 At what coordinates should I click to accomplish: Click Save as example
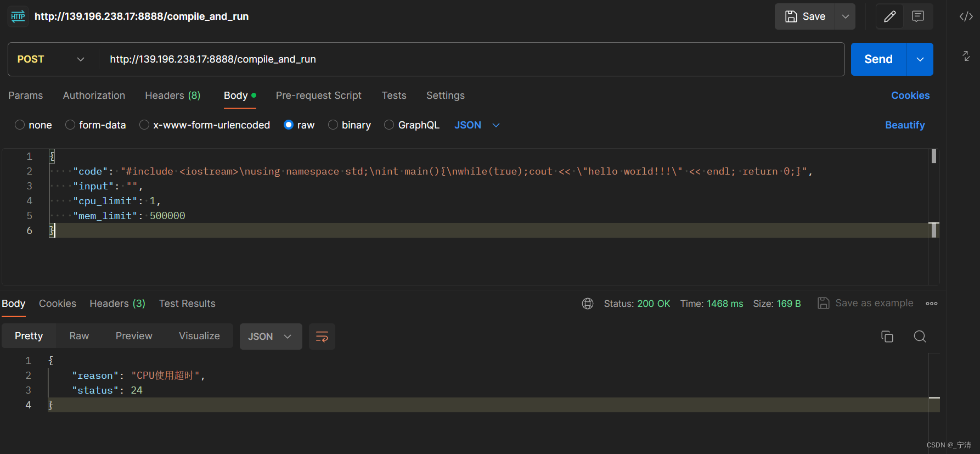point(865,303)
